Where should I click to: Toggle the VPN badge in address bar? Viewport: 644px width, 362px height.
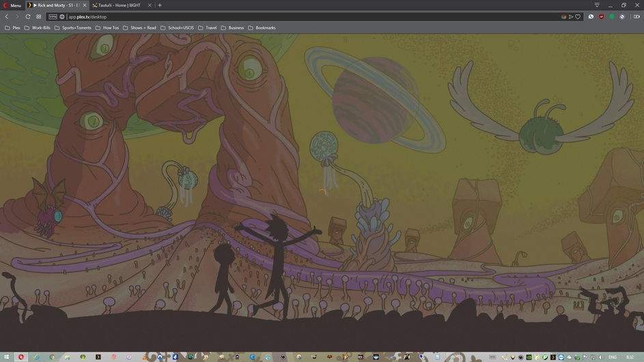click(x=53, y=17)
